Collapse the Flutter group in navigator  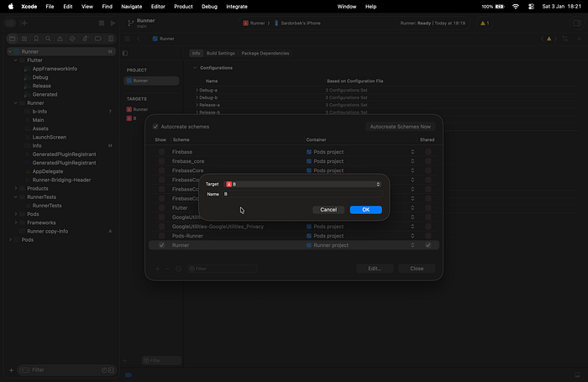16,60
